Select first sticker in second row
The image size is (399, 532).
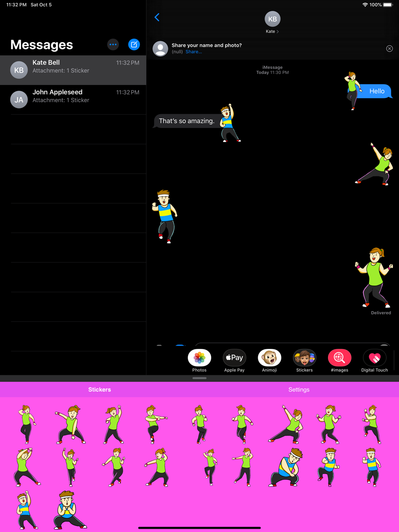click(x=26, y=467)
